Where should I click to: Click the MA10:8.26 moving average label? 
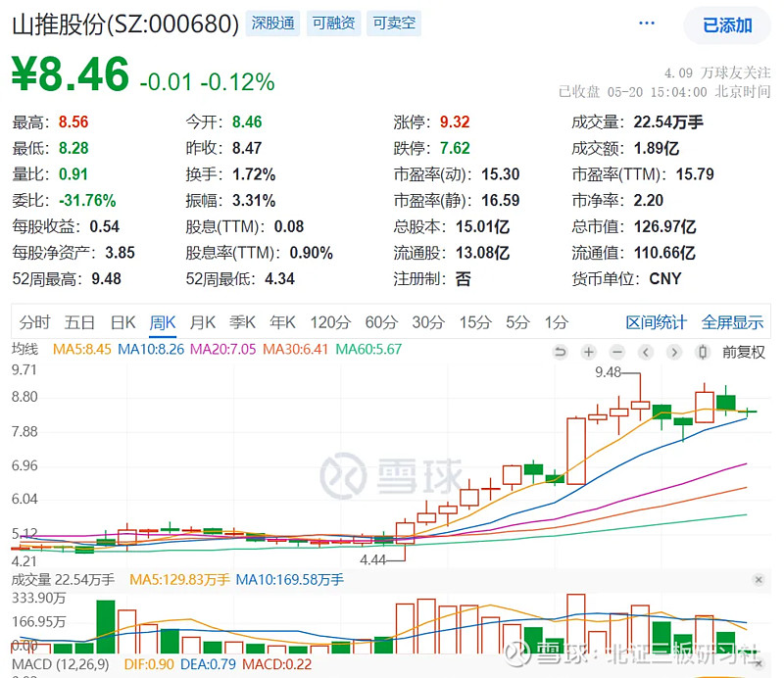[x=151, y=349]
